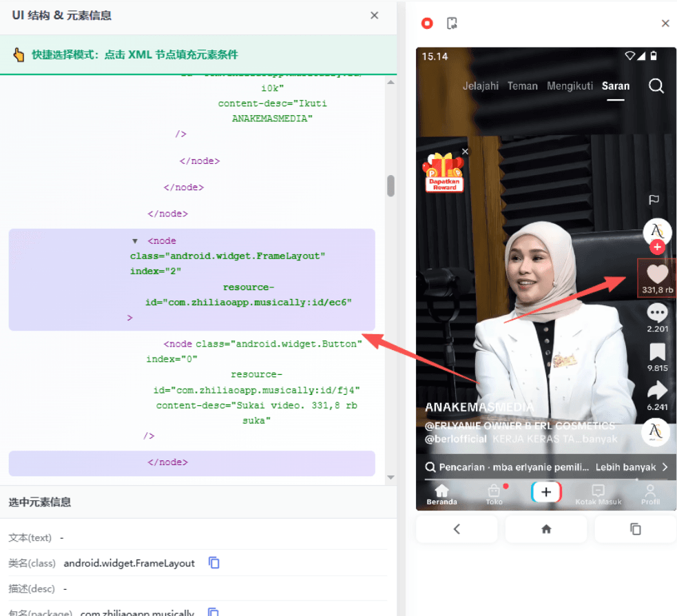Open the Beranda home tab
Screen dimensions: 677x616
[x=441, y=494]
